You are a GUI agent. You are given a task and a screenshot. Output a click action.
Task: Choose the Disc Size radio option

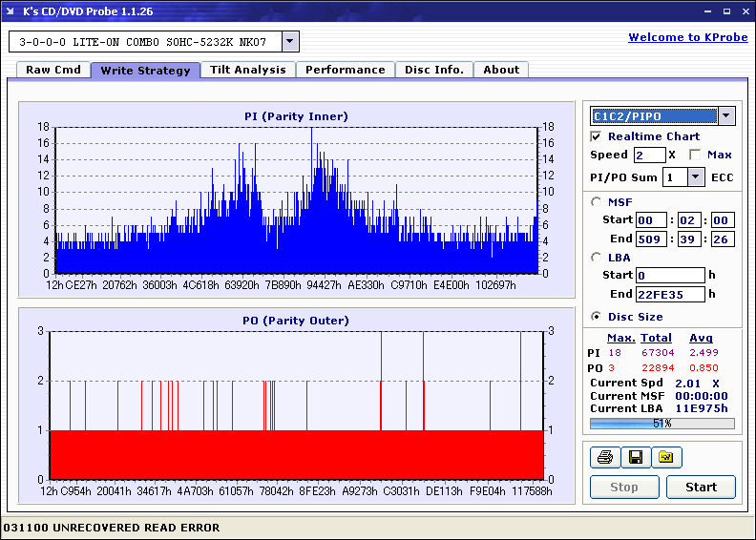pos(598,317)
